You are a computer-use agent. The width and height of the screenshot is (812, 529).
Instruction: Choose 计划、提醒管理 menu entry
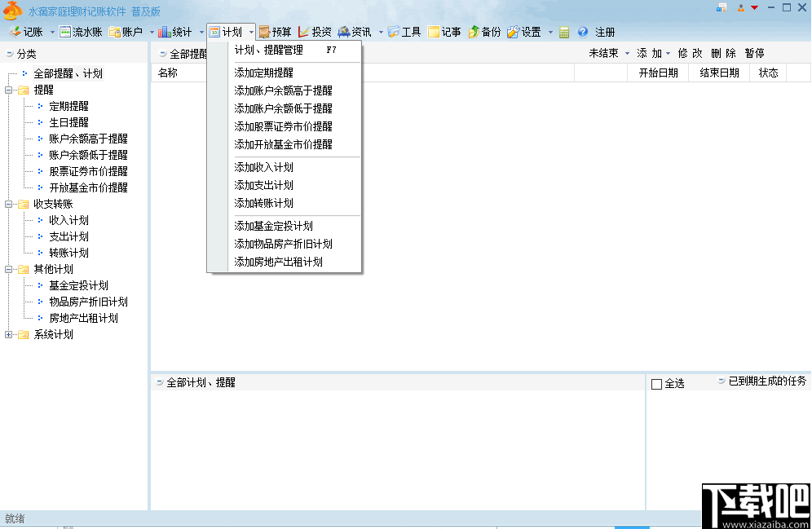click(x=294, y=51)
